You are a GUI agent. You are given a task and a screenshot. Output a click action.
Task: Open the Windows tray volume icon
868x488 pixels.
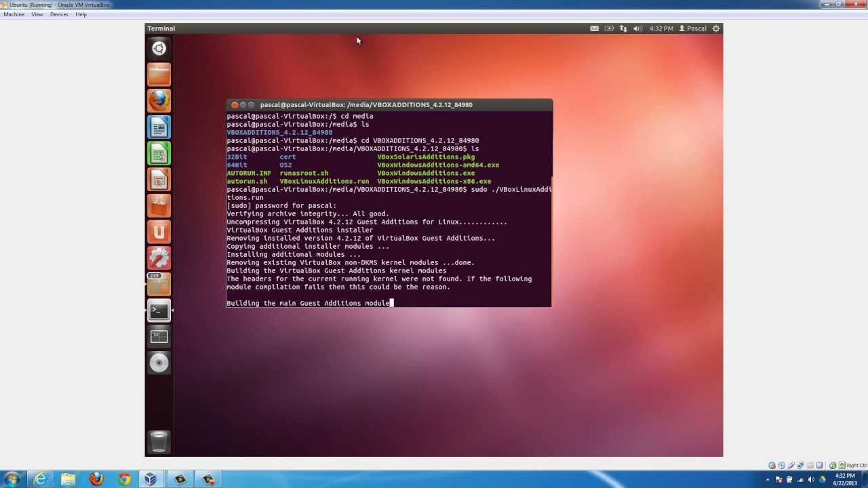click(x=811, y=480)
